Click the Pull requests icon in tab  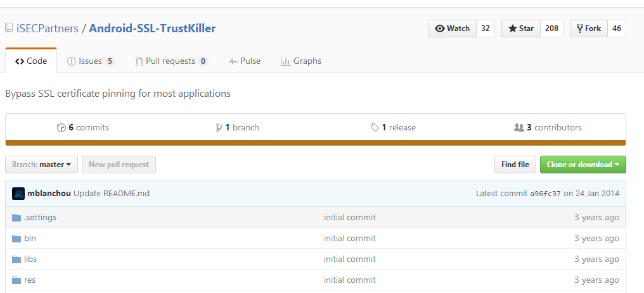[139, 61]
